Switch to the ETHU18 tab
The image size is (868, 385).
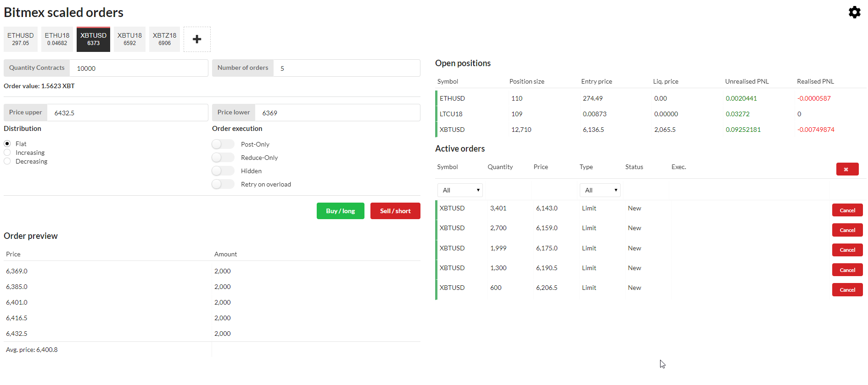(x=57, y=39)
